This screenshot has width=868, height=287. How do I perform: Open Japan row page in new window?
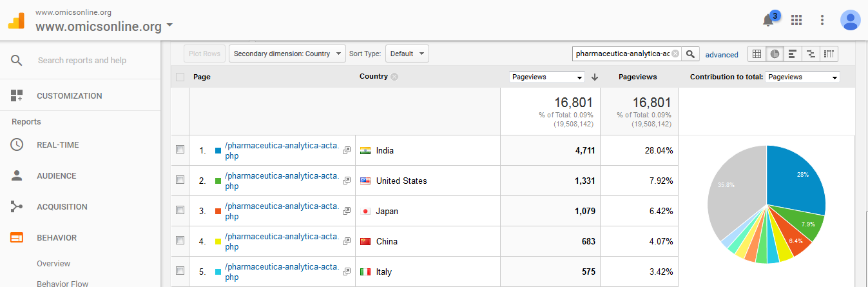coord(347,211)
